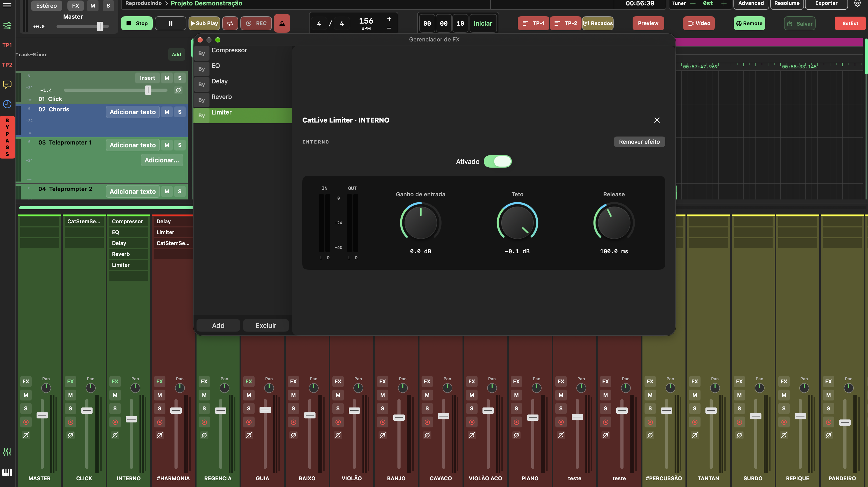868x487 pixels.
Task: Open the piano keyboard sidebar icon
Action: pyautogui.click(x=7, y=472)
